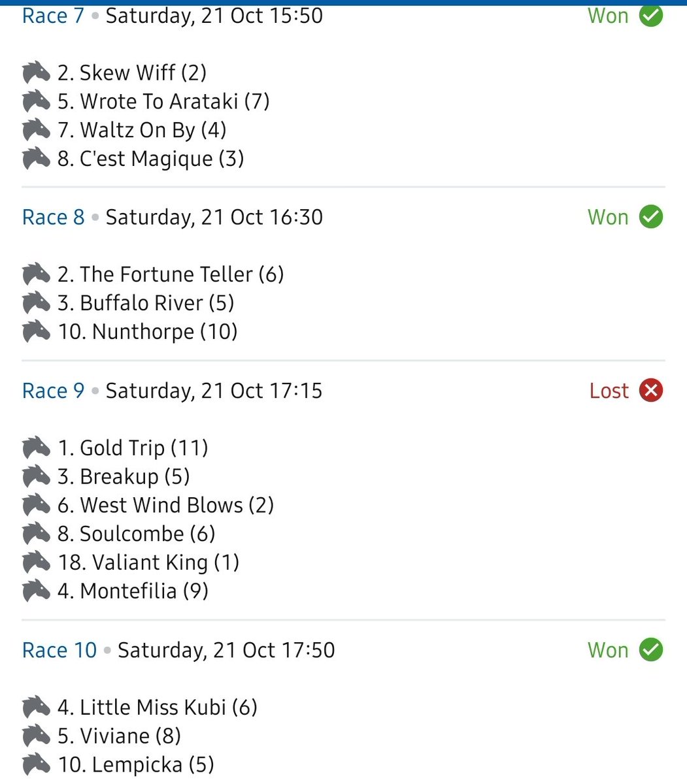Click the green checkmark icon for Race 8
The image size is (687, 784).
tap(651, 217)
